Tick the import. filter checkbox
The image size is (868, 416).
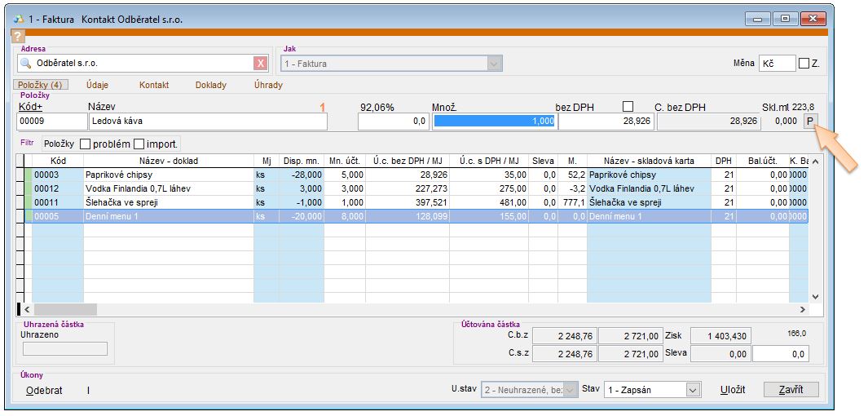tap(139, 144)
